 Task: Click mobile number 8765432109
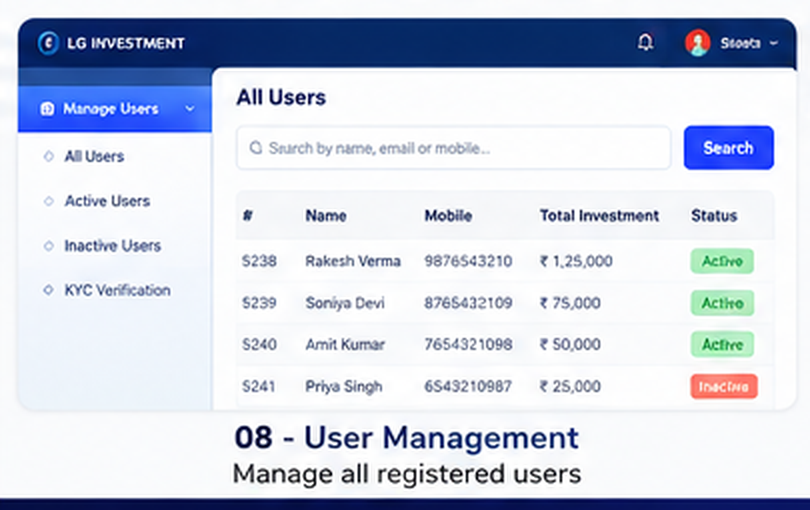pos(468,303)
